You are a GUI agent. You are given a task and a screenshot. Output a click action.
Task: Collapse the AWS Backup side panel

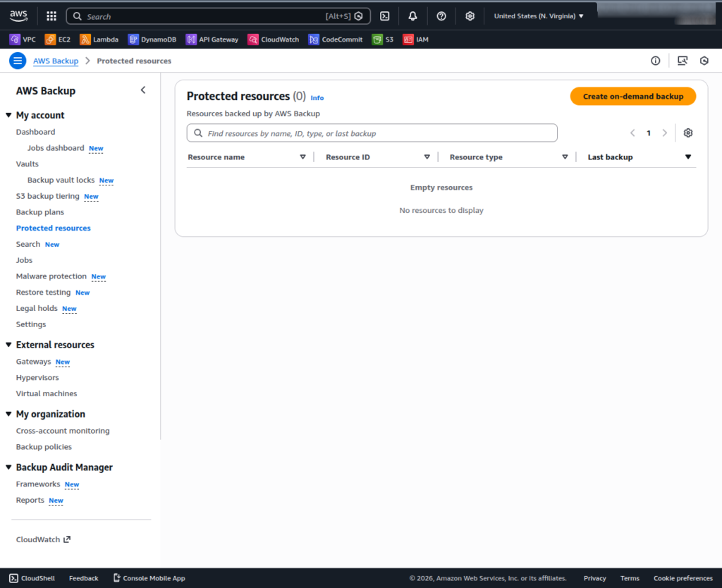click(143, 90)
